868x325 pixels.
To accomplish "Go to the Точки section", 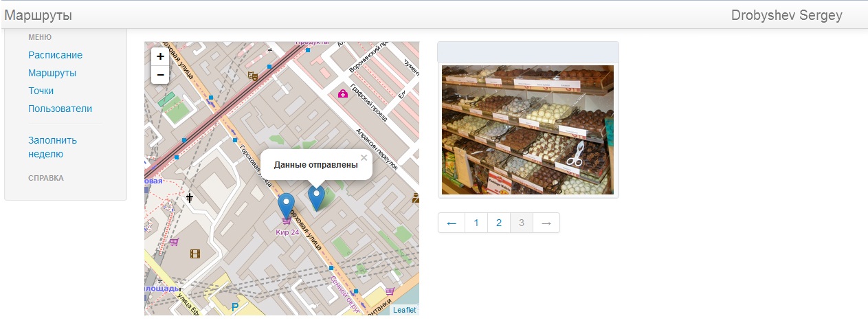I will (x=41, y=91).
